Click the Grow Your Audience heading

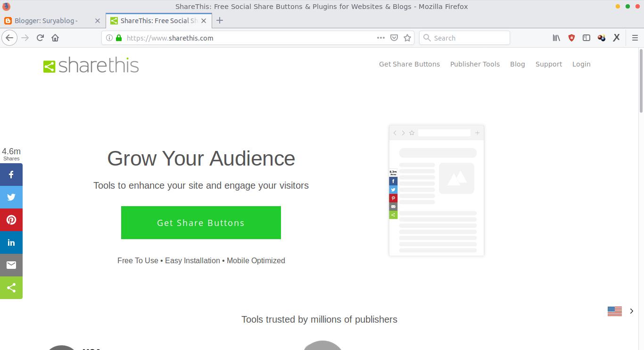pyautogui.click(x=201, y=158)
